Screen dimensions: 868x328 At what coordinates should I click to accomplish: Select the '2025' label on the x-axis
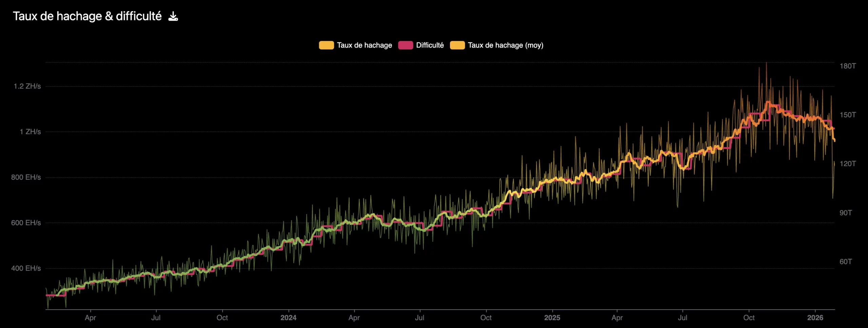(552, 318)
